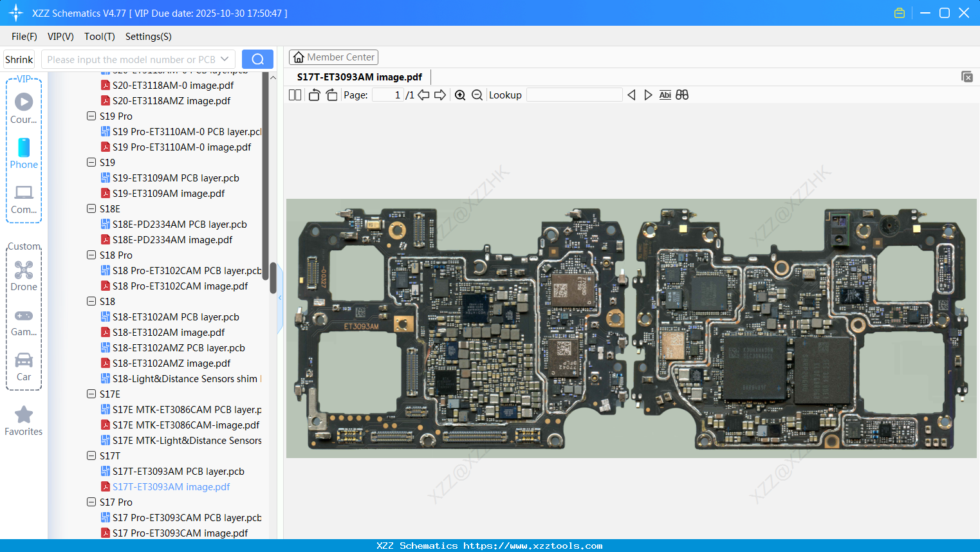
Task: Switch to two-page view layout
Action: 295,95
